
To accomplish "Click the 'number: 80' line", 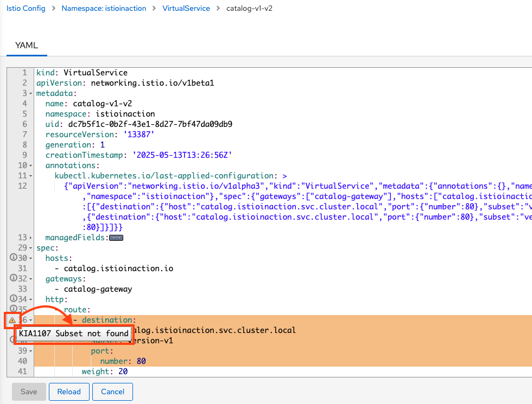I will click(x=123, y=361).
